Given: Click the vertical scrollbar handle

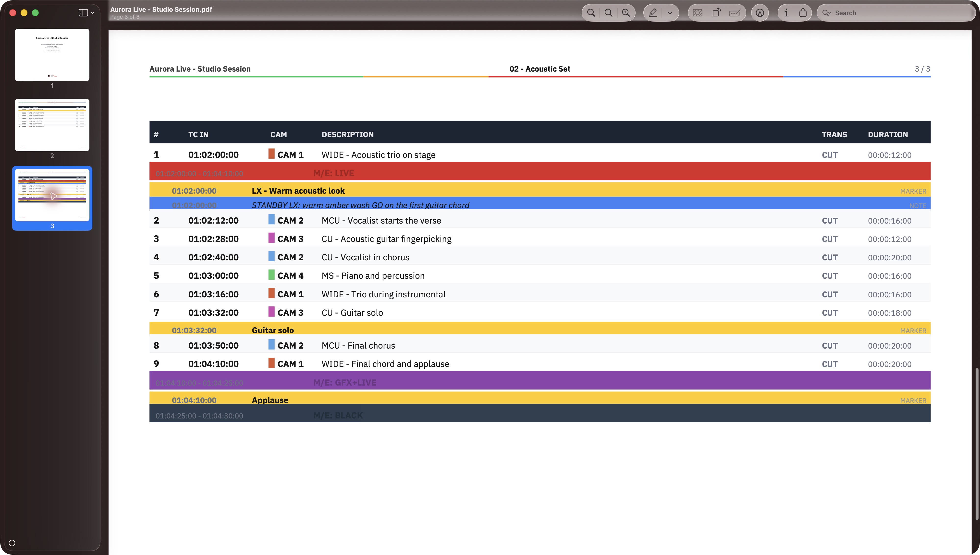Looking at the screenshot, I should pos(977,444).
